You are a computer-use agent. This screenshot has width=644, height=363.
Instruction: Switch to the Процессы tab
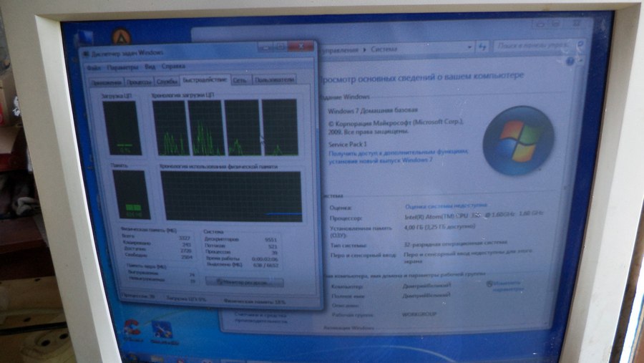click(140, 82)
